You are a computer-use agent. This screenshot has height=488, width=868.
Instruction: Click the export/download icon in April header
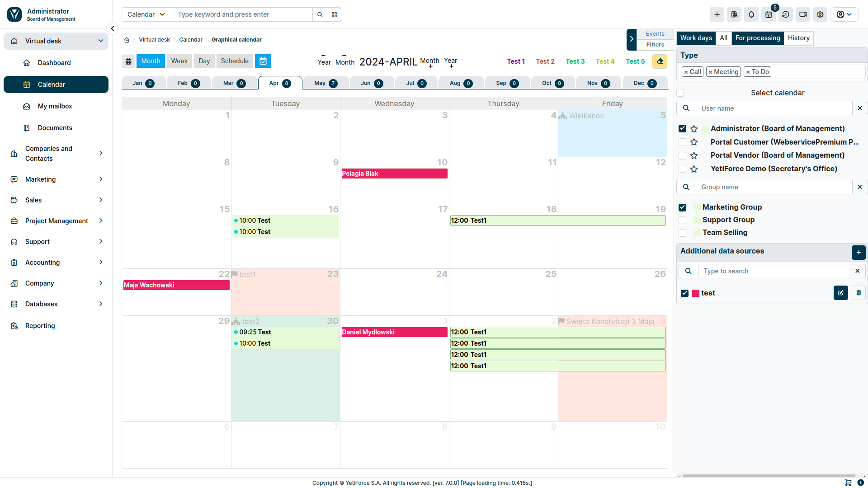click(x=660, y=61)
